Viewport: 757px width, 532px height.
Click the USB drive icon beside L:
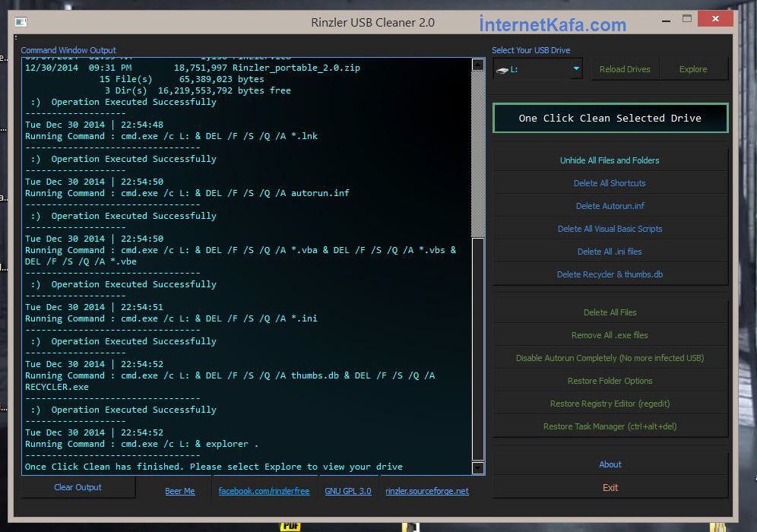502,70
